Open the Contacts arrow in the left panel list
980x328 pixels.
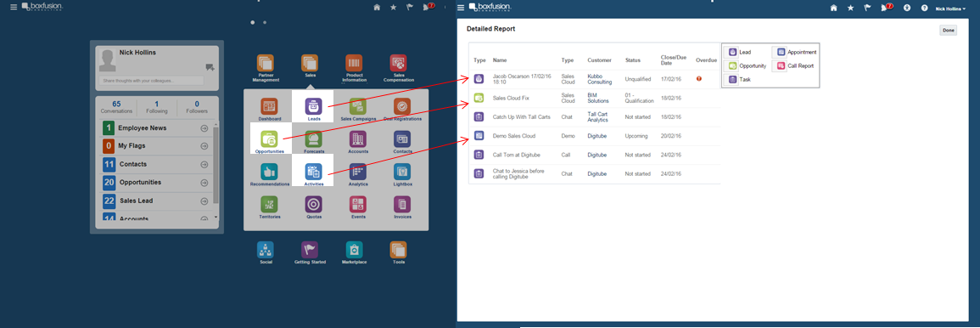tap(204, 164)
